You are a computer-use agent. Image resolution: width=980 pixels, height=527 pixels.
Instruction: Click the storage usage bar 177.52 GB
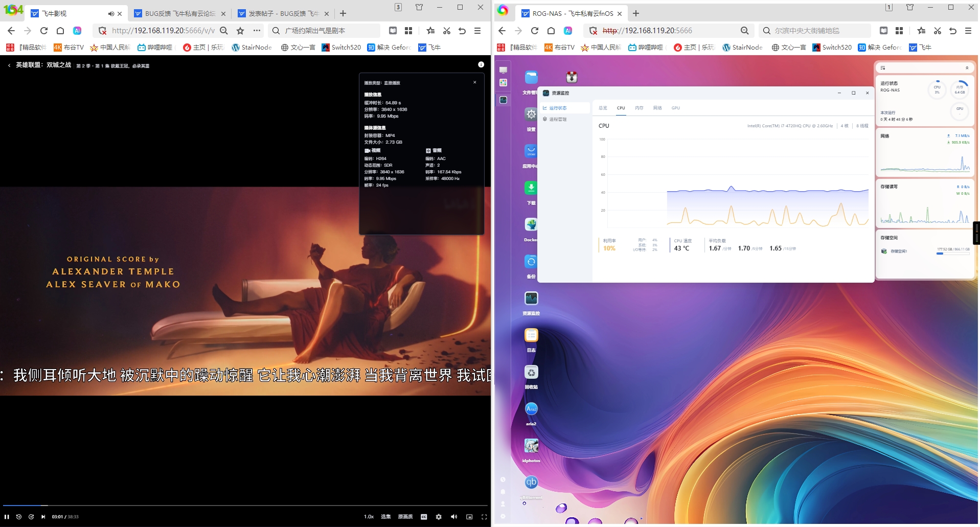(x=953, y=254)
